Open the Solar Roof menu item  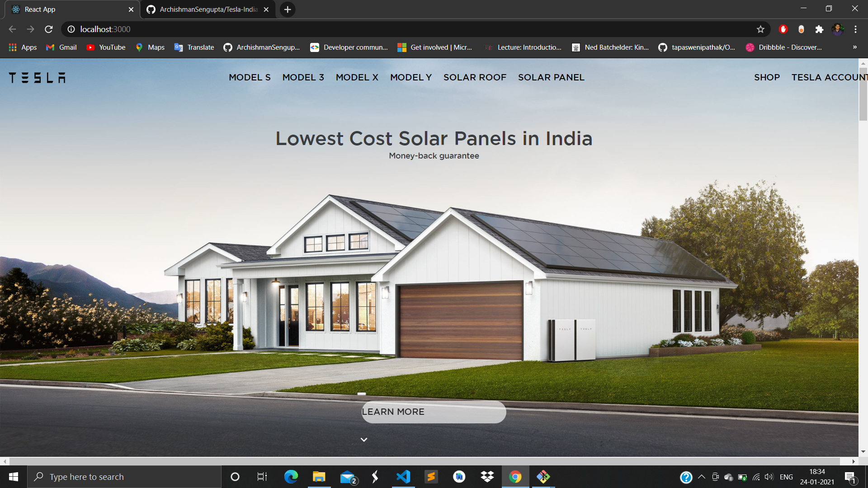[x=475, y=77]
